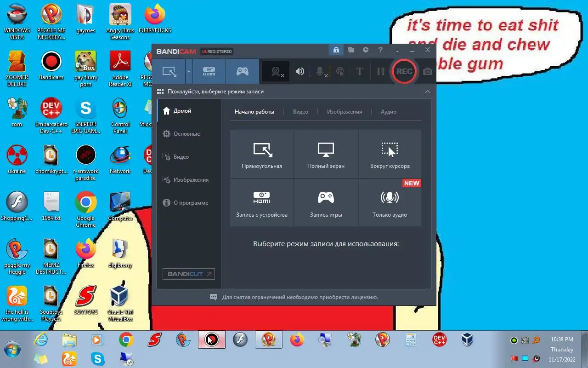This screenshot has width=588, height=368.
Task: Open the Network desktop icon
Action: coord(120,160)
